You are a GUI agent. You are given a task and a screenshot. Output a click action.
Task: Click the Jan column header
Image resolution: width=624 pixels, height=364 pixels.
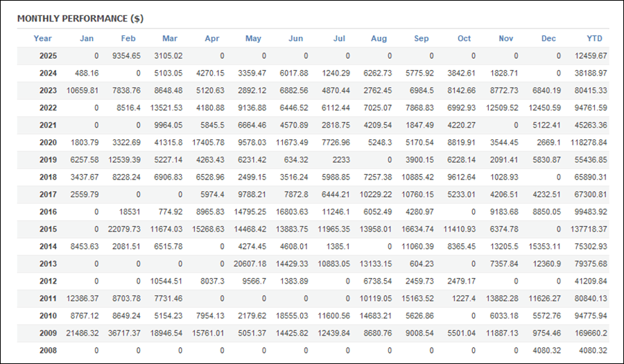point(87,39)
